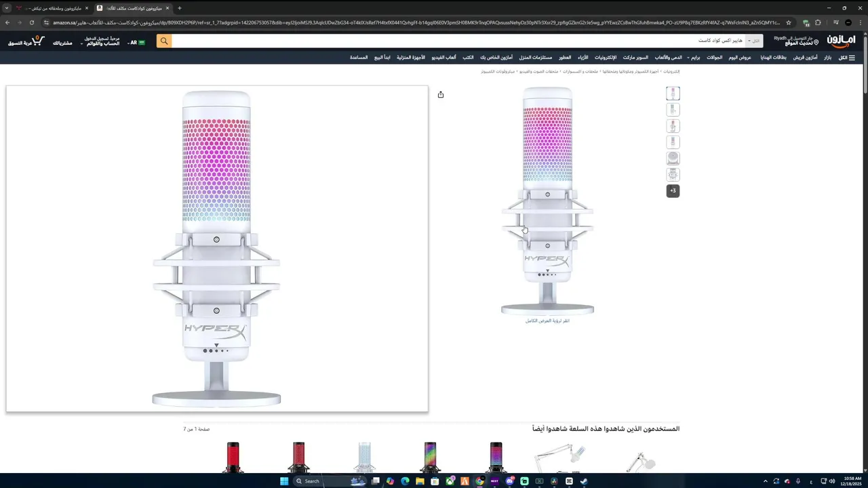Open a new browser tab
The width and height of the screenshot is (868, 488).
point(179,8)
